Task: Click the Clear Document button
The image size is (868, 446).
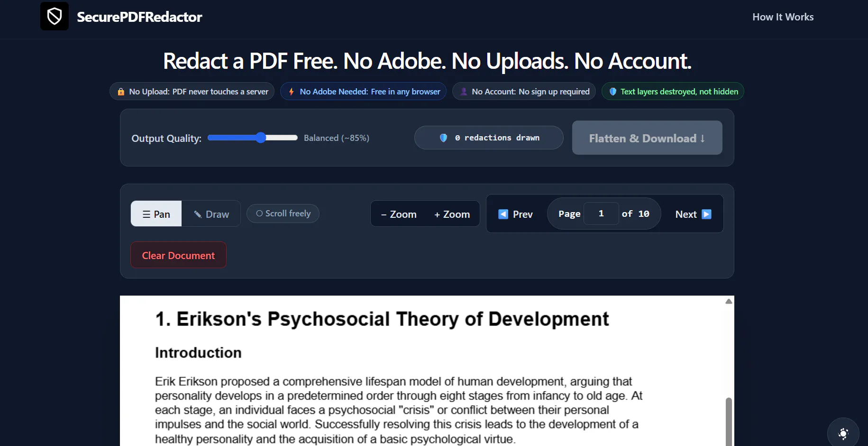Action: [178, 255]
